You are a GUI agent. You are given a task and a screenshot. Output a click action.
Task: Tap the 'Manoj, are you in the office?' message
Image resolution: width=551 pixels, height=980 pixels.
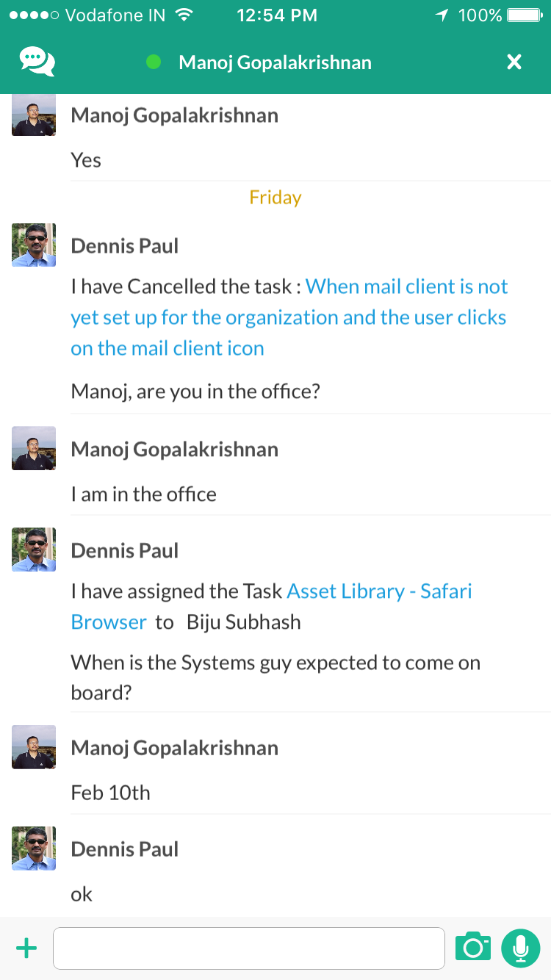[195, 391]
